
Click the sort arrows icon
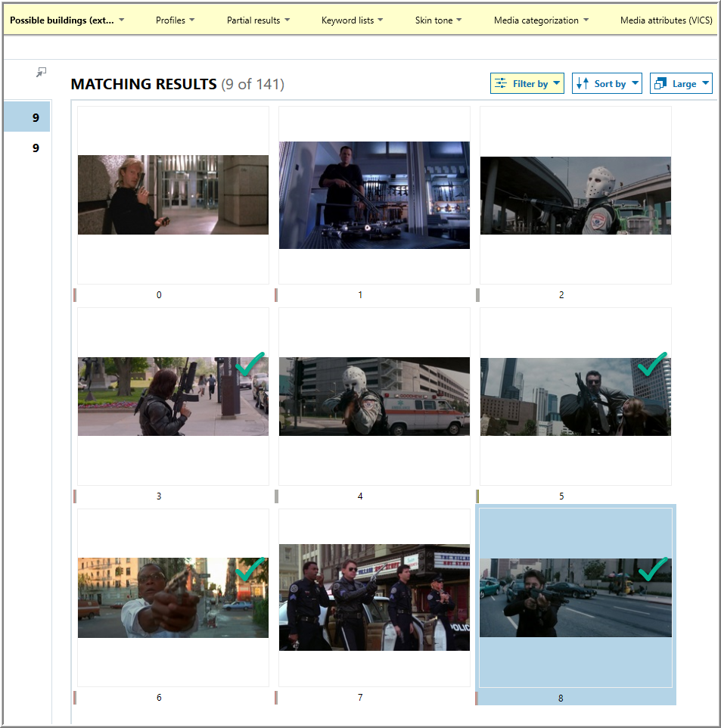click(x=582, y=84)
